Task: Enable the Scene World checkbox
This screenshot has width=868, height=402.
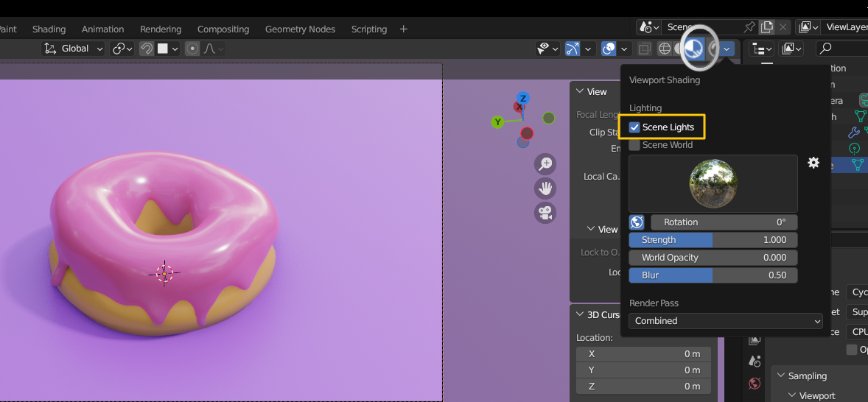Action: tap(634, 145)
